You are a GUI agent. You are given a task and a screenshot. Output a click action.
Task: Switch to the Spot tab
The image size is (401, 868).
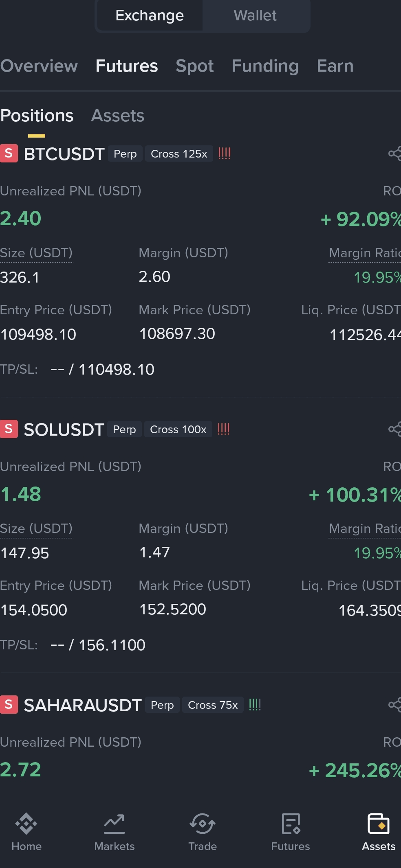coord(195,66)
